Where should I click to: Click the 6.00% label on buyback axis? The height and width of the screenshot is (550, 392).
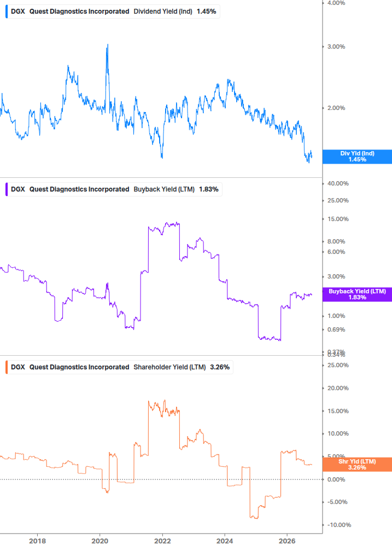336,252
